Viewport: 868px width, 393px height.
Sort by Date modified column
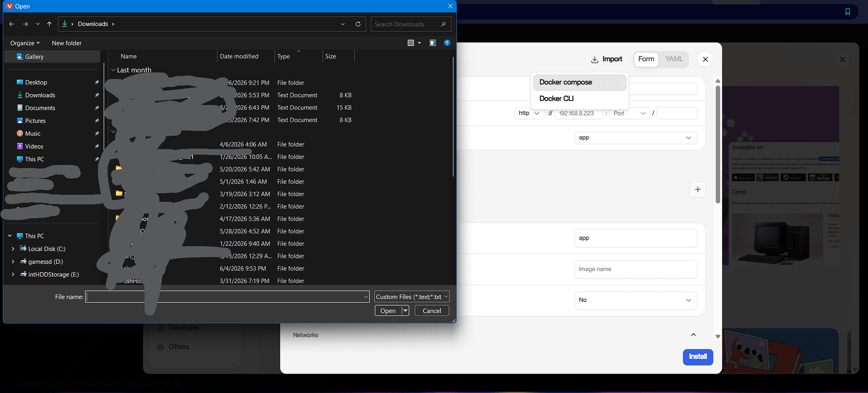click(239, 56)
